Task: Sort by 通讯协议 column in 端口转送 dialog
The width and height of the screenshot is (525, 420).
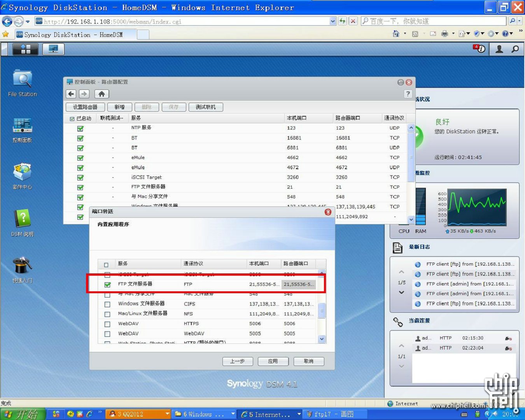Action: 213,264
